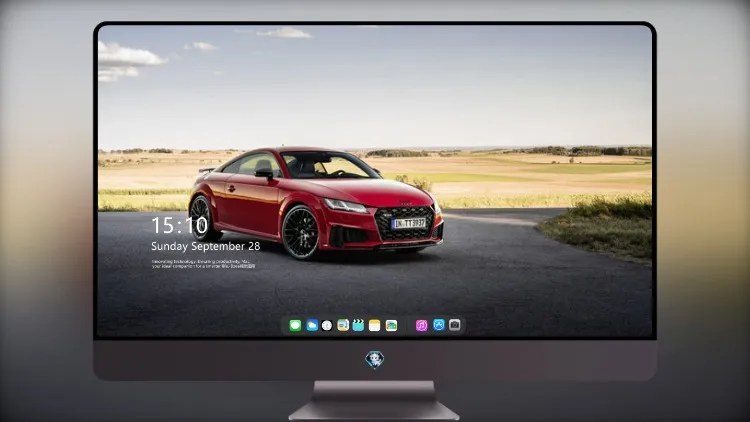Open the Photos gallery dock icon
Screen dimensions: 750x422
[x=391, y=325]
